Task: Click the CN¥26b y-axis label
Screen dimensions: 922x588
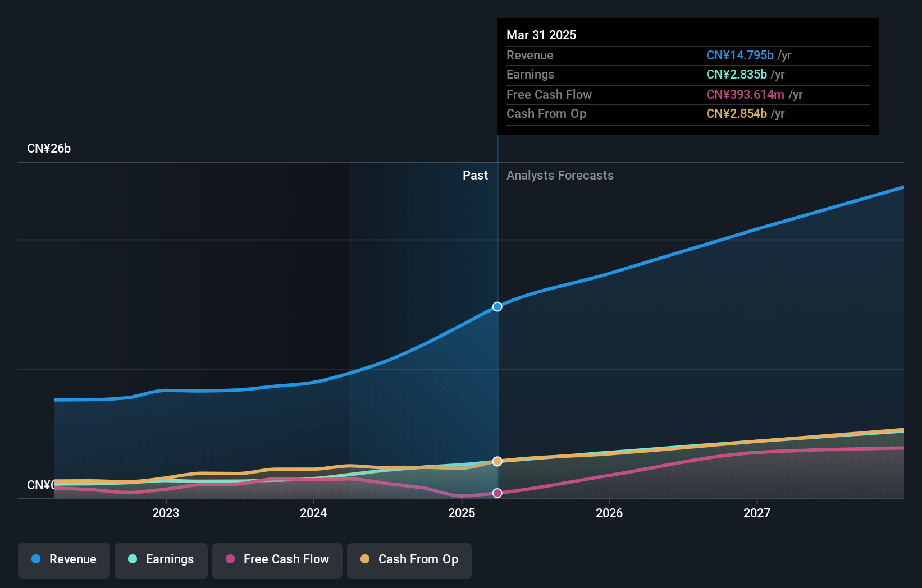Action: click(x=49, y=149)
